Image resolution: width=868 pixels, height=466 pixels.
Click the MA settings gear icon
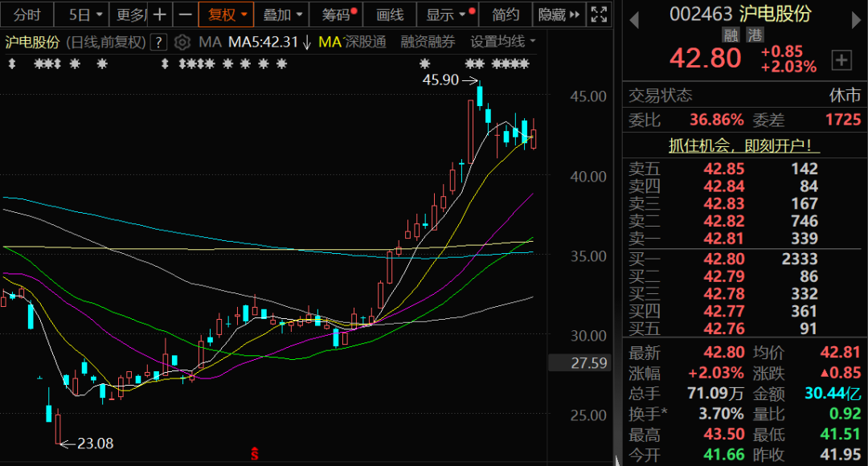pos(182,42)
